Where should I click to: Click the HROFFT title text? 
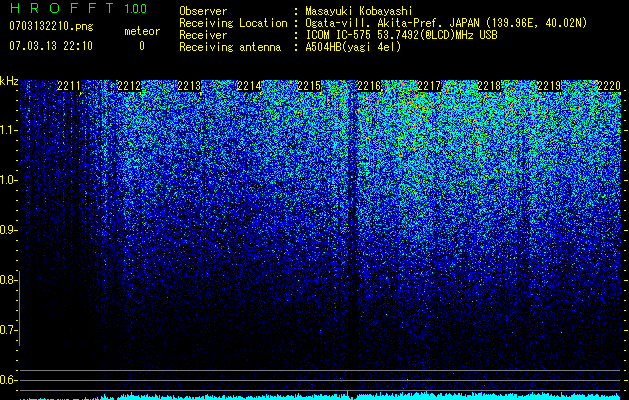[x=62, y=8]
